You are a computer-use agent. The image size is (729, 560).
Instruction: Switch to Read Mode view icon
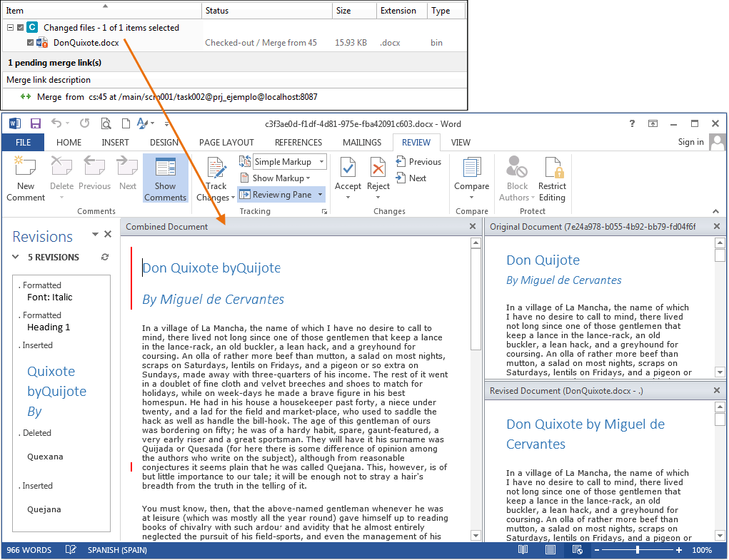(523, 550)
